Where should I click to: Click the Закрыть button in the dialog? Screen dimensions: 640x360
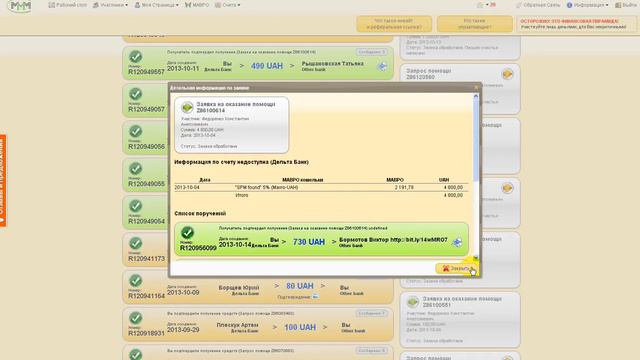pyautogui.click(x=456, y=268)
